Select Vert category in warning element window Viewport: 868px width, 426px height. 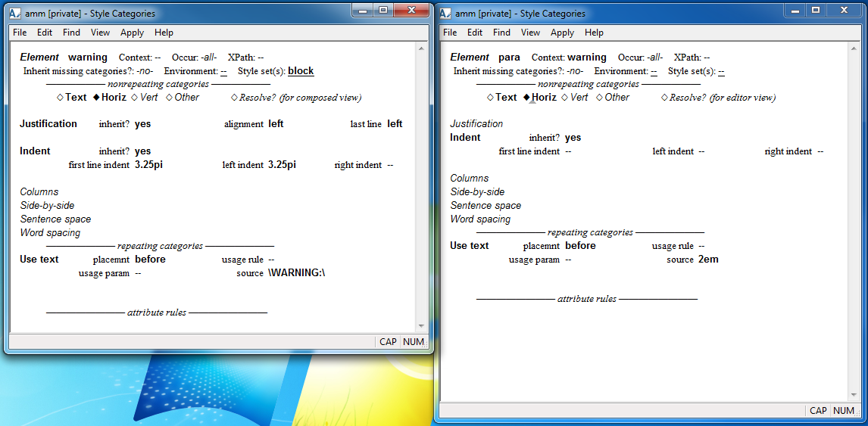(145, 98)
